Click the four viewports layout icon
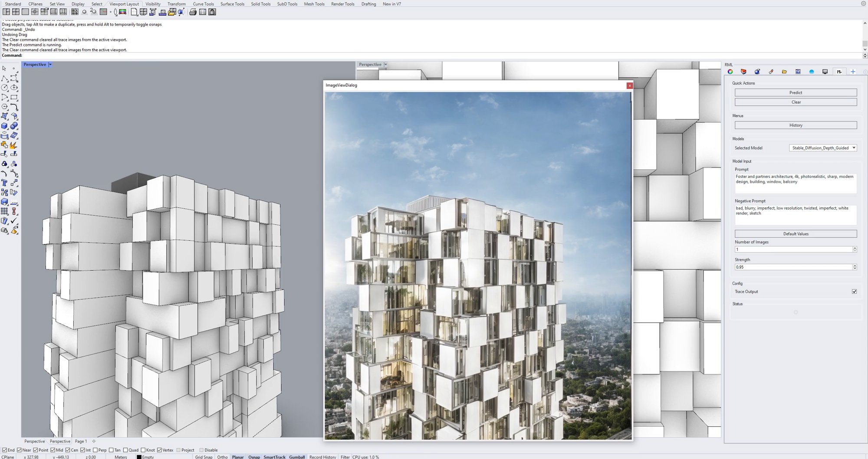Image resolution: width=868 pixels, height=459 pixels. click(16, 12)
